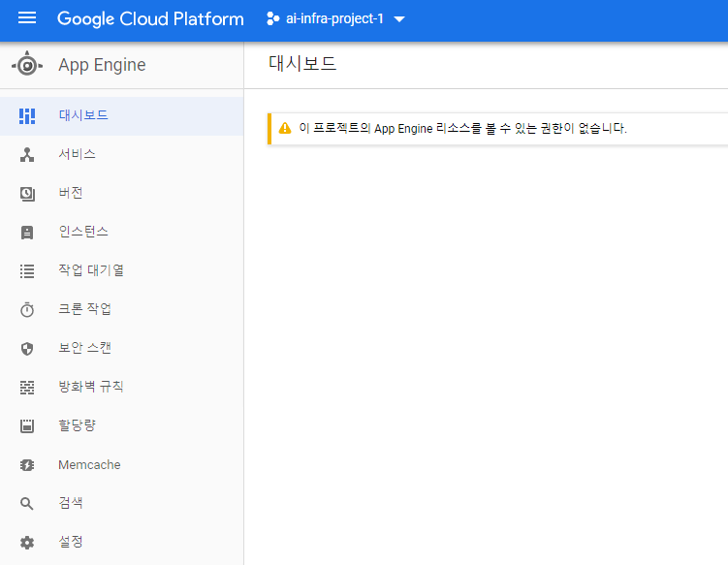The width and height of the screenshot is (728, 565).
Task: Open the 방화벽 규칙 menu item
Action: [x=121, y=388]
